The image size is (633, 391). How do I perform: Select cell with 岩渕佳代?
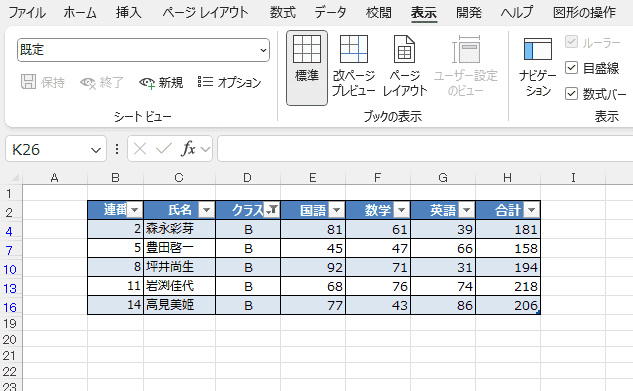click(x=179, y=286)
